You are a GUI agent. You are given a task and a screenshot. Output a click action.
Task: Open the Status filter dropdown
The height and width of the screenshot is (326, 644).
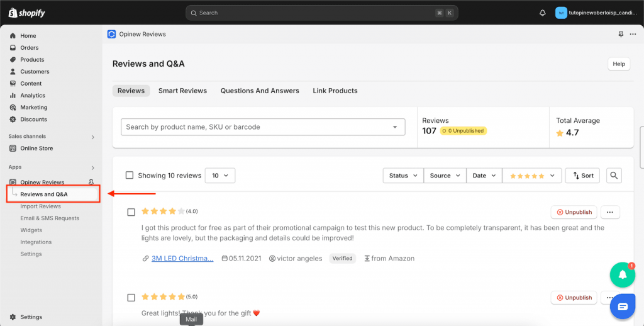(x=402, y=176)
